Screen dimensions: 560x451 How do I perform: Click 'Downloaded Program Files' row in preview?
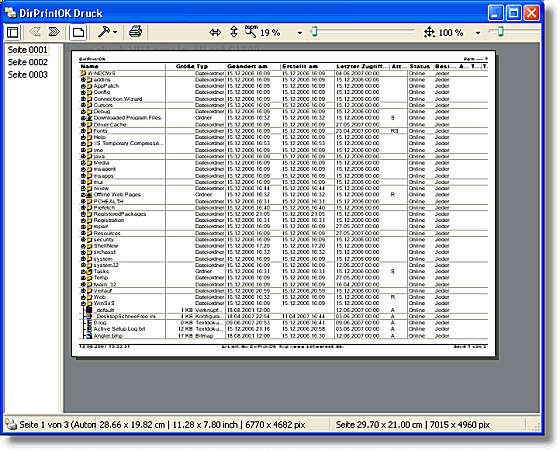tap(283, 118)
